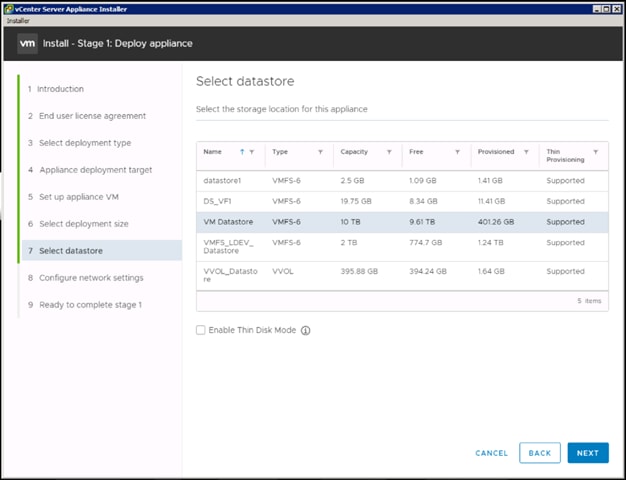Click the VMware vm logo icon
The height and width of the screenshot is (480, 626).
pos(28,44)
